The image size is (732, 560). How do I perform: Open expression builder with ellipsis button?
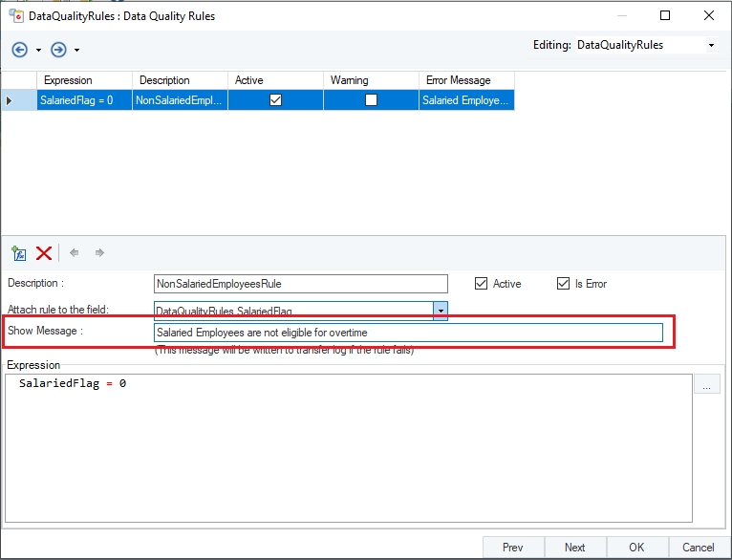706,385
